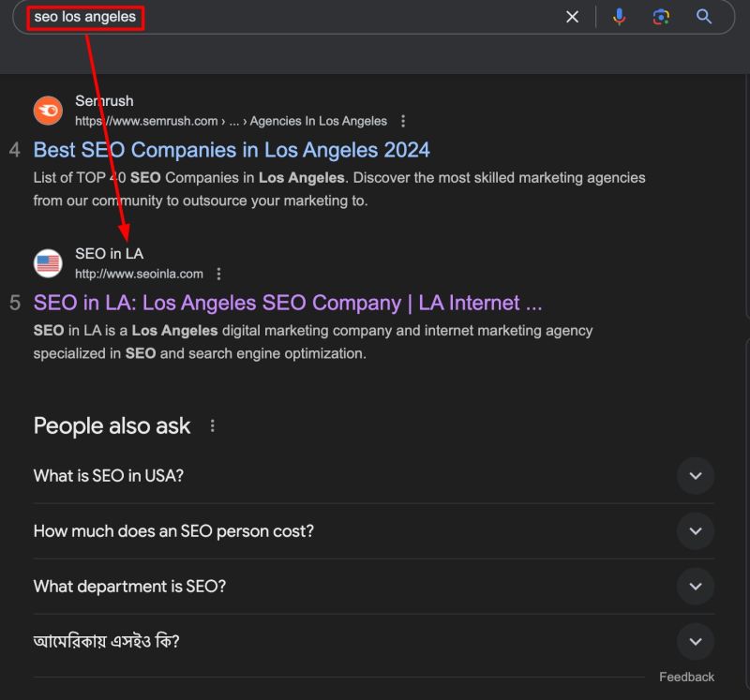
Task: Click the Semrush favicon logo
Action: (48, 111)
